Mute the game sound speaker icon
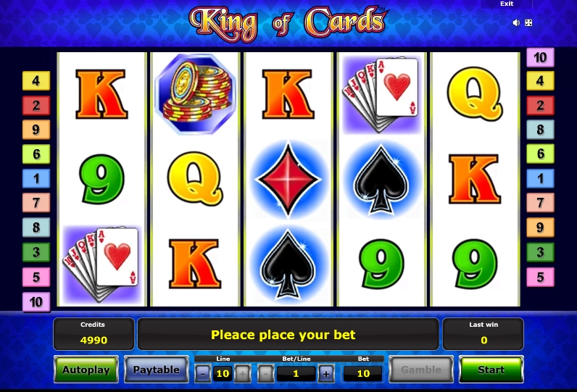This screenshot has width=577, height=392. pyautogui.click(x=516, y=22)
